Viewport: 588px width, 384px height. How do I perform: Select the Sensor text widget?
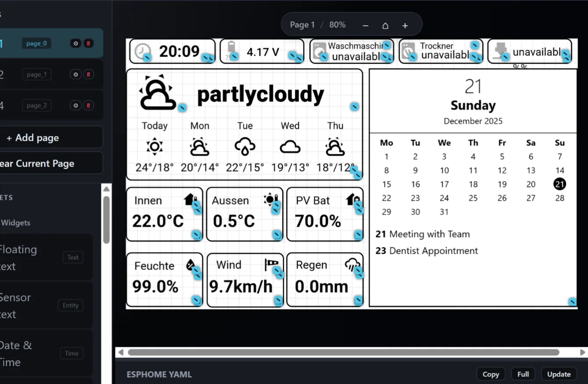tap(44, 306)
